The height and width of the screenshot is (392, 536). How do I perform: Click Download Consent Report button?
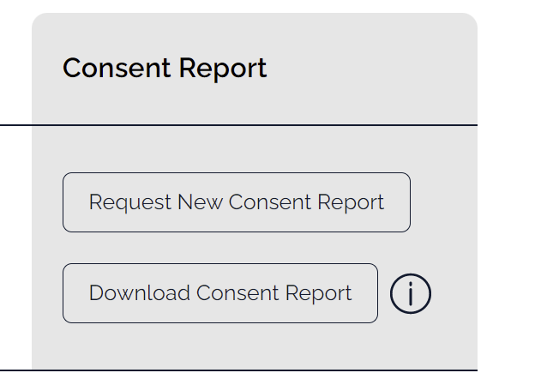tap(220, 293)
